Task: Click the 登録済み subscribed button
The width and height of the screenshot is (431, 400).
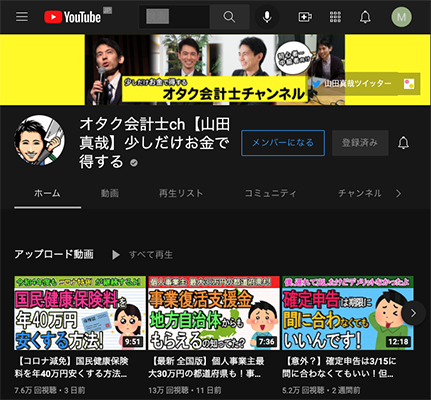Action: click(x=360, y=143)
